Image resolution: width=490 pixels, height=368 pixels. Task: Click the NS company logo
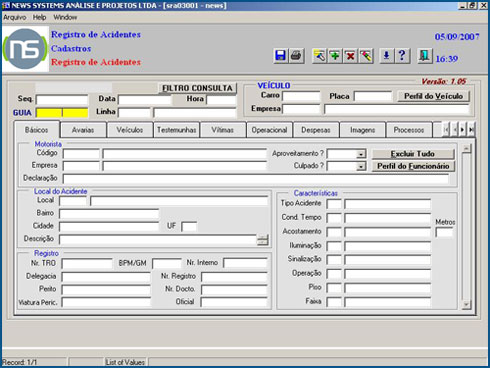[25, 49]
